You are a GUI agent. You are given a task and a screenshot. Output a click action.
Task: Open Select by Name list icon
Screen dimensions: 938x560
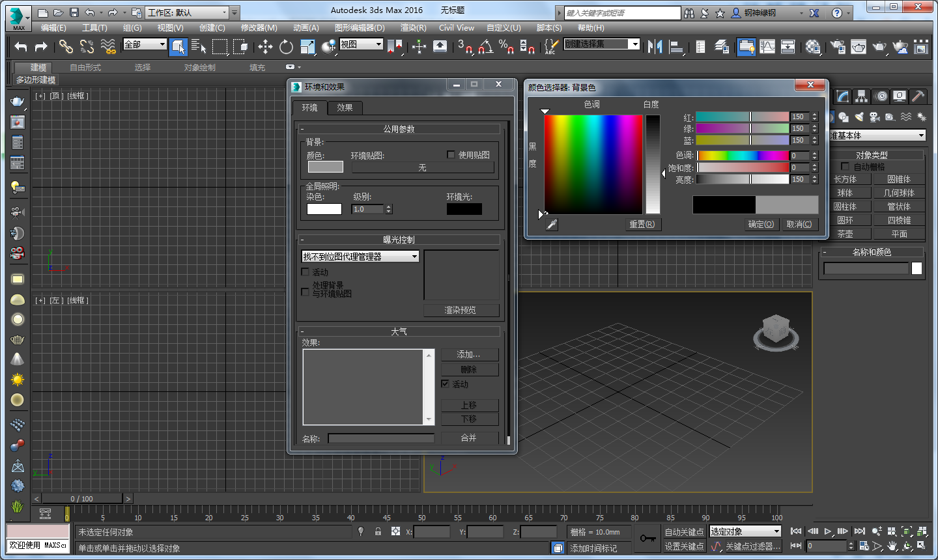point(199,46)
